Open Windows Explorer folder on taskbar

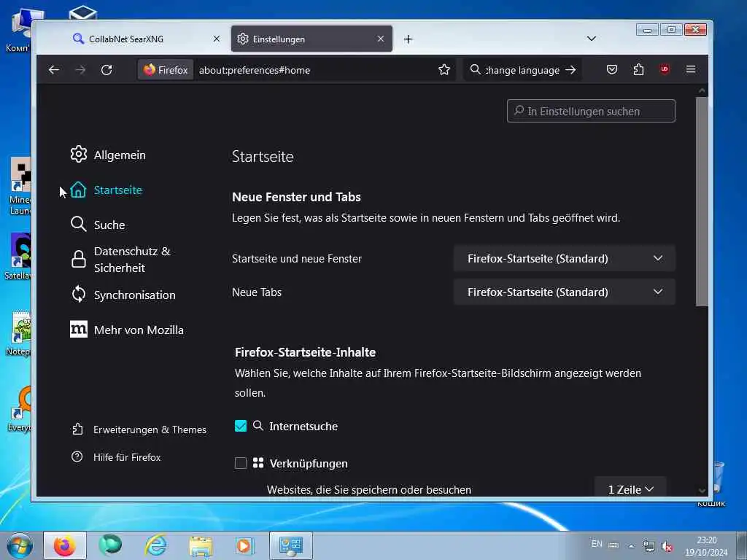click(x=201, y=546)
